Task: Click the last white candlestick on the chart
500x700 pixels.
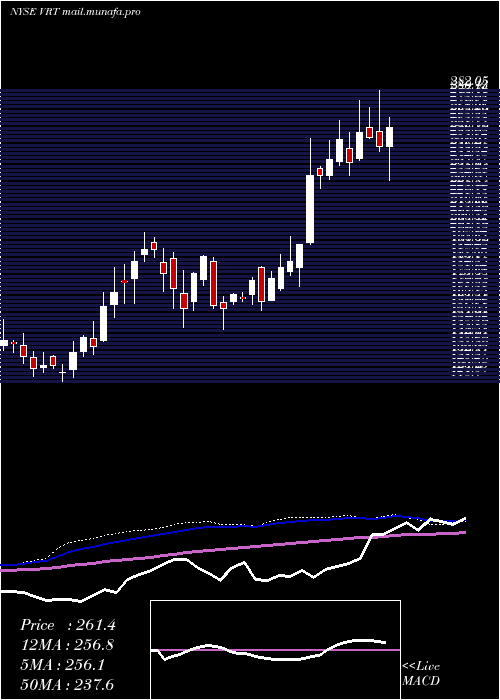Action: [390, 149]
